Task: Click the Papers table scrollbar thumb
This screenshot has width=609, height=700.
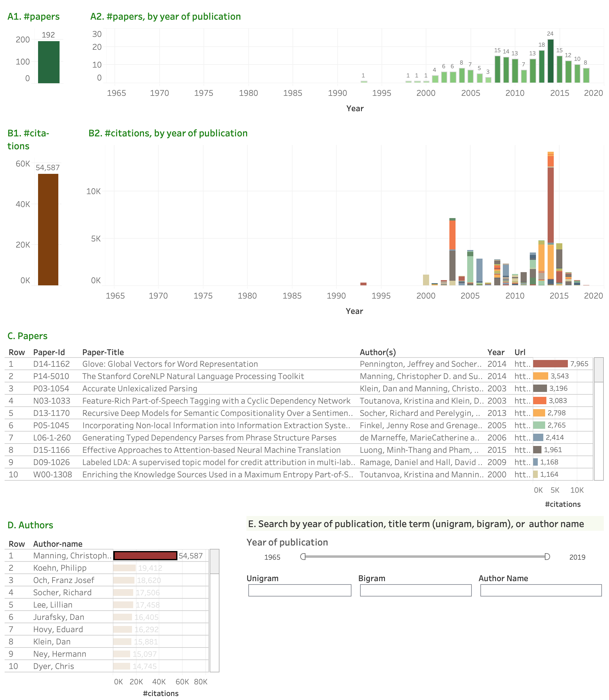Action: pos(599,370)
